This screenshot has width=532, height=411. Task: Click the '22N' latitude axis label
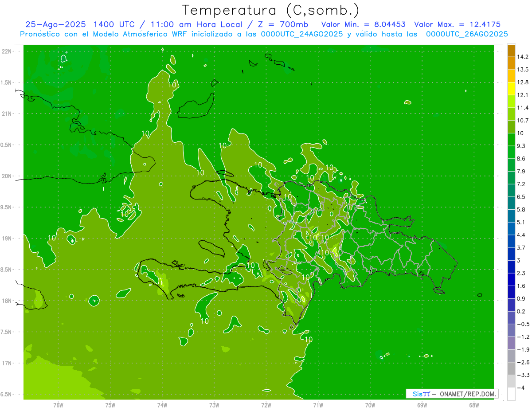click(7, 51)
